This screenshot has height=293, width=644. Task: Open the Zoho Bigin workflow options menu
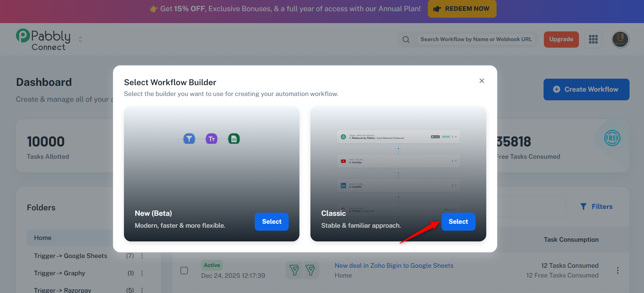pyautogui.click(x=618, y=270)
